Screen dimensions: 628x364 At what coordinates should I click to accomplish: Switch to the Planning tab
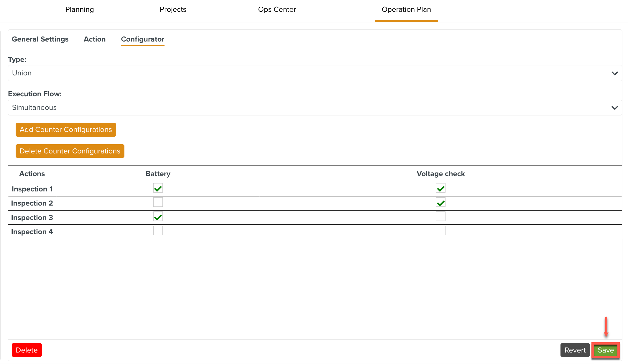tap(79, 9)
